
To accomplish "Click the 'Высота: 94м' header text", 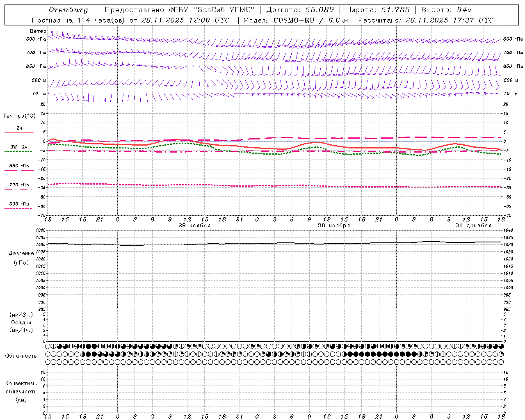I will pyautogui.click(x=447, y=10).
